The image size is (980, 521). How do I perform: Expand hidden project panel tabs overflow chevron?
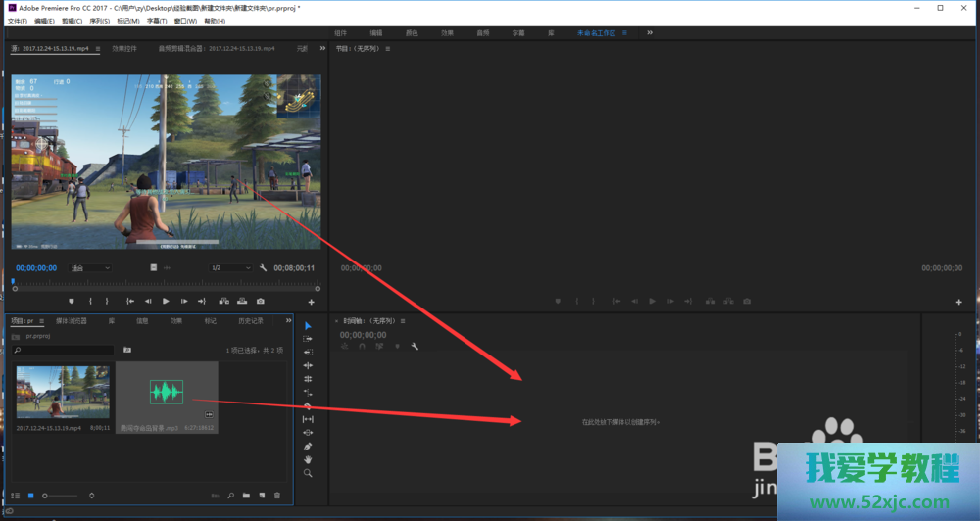pyautogui.click(x=289, y=320)
